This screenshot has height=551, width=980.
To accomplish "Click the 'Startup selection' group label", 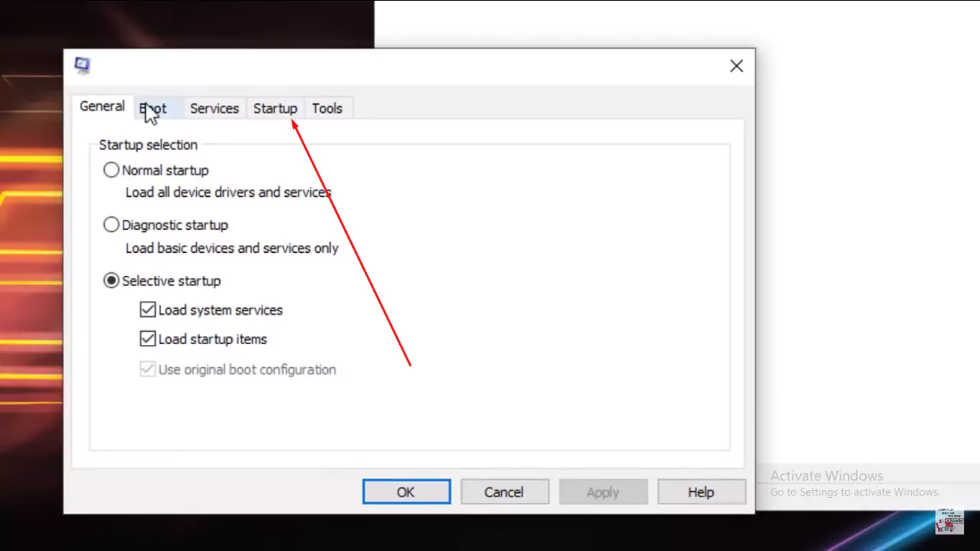I will click(x=149, y=145).
